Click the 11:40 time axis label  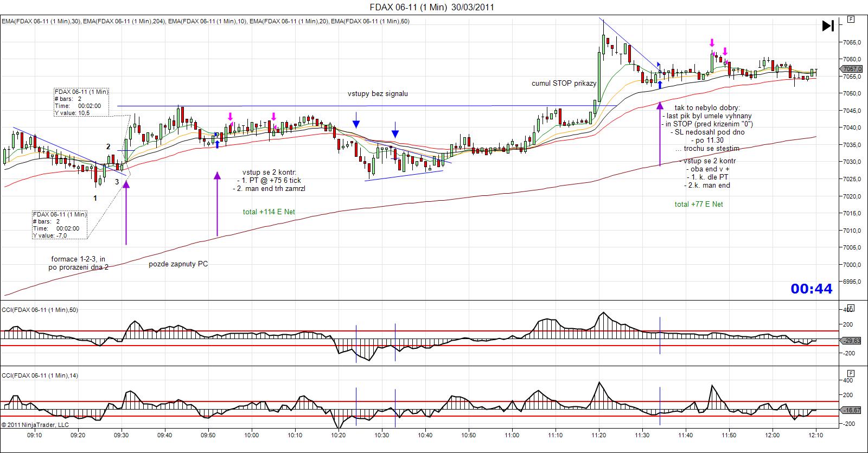[686, 435]
